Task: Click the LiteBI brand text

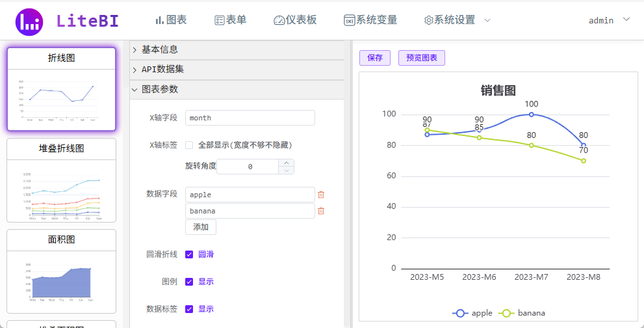Action: [88, 21]
